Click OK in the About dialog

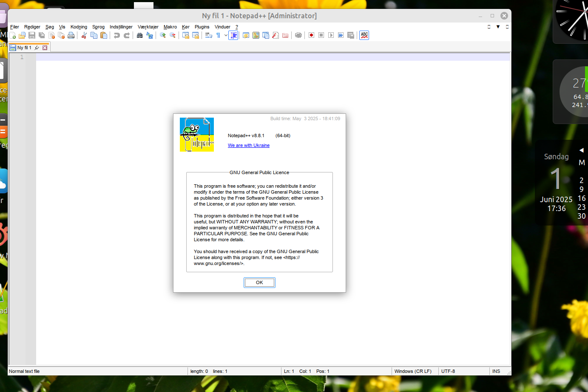[x=259, y=282]
